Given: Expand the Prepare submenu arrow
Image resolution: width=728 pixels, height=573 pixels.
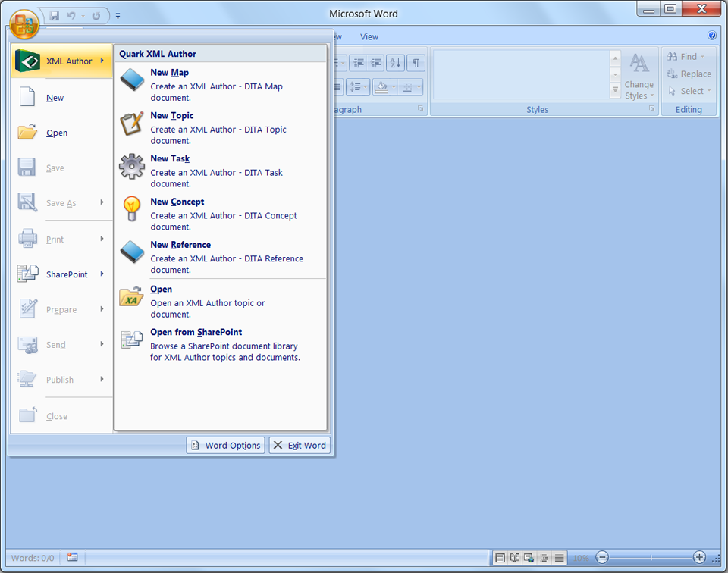Looking at the screenshot, I should pyautogui.click(x=102, y=309).
